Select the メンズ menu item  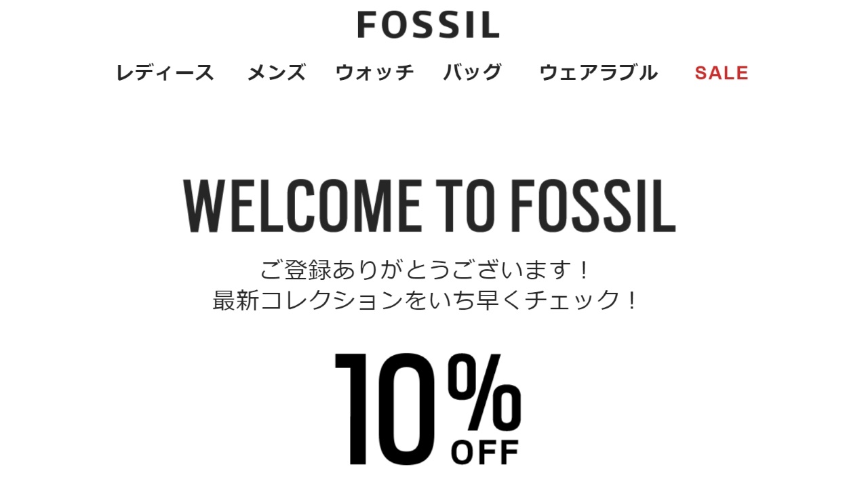point(277,73)
